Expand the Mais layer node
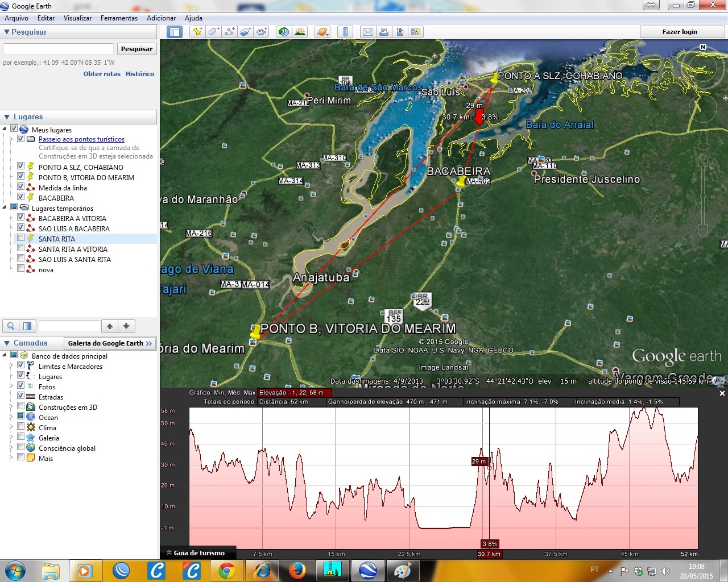The image size is (728, 582). (11, 458)
